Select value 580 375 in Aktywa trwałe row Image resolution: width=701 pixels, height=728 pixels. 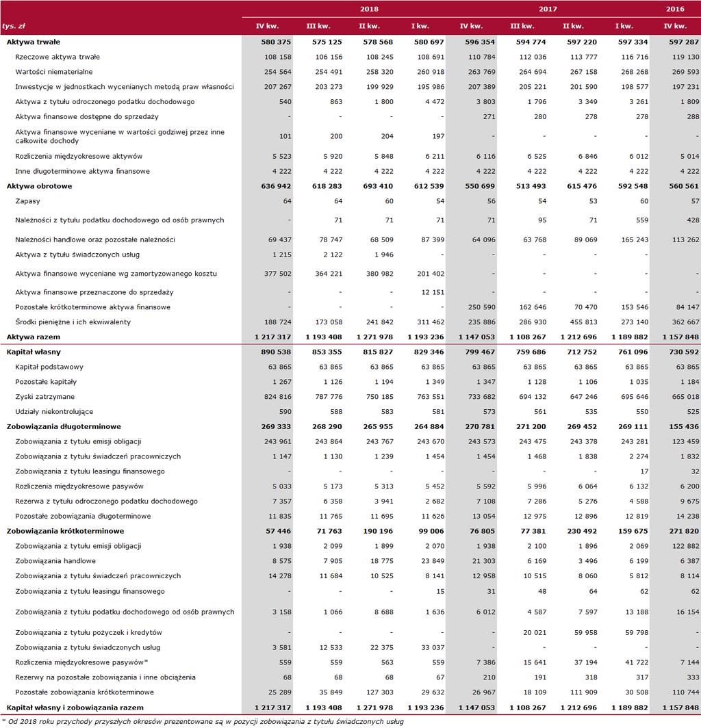(276, 42)
